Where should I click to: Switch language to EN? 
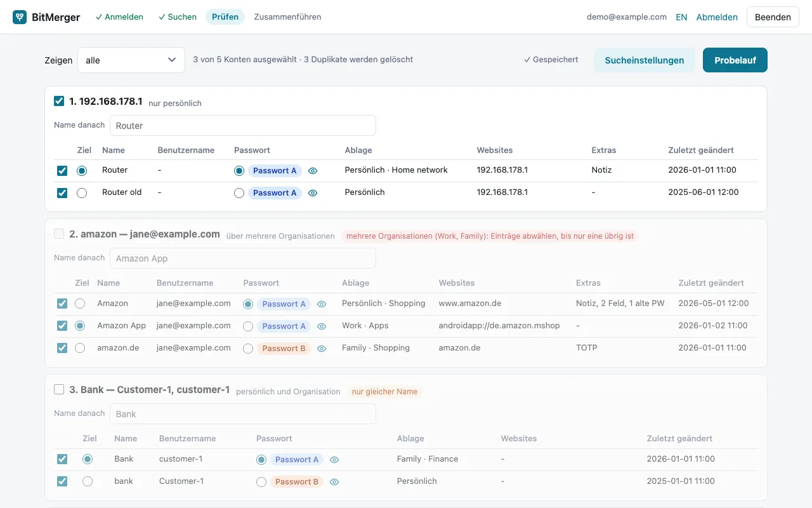coord(681,17)
